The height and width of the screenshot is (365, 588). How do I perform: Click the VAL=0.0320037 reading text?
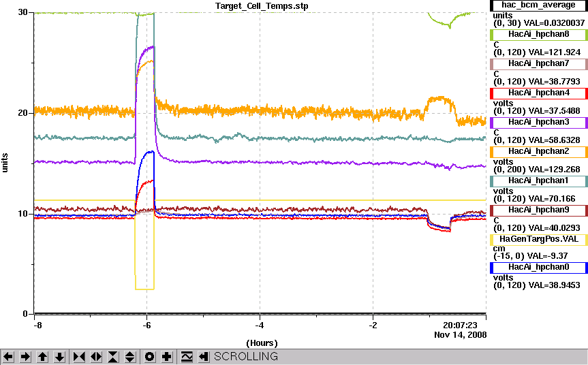coord(554,23)
